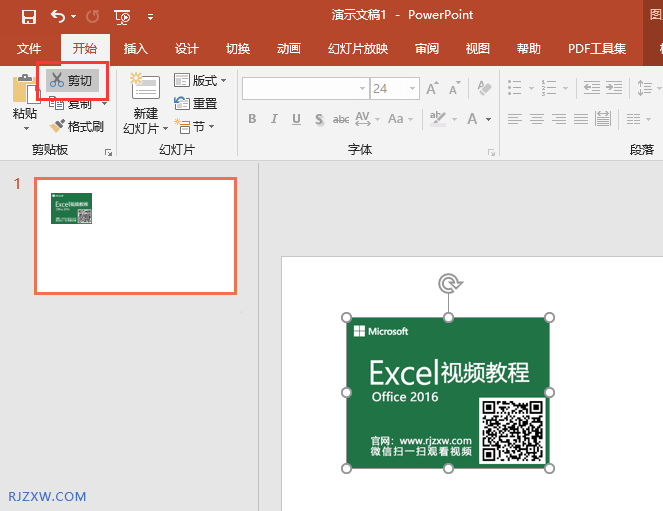Select slide 1 thumbnail in the slide panel
Image resolution: width=663 pixels, height=511 pixels.
coord(135,236)
